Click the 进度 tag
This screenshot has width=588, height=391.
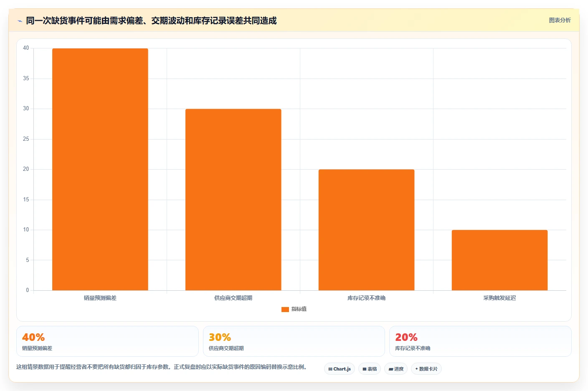pyautogui.click(x=396, y=369)
